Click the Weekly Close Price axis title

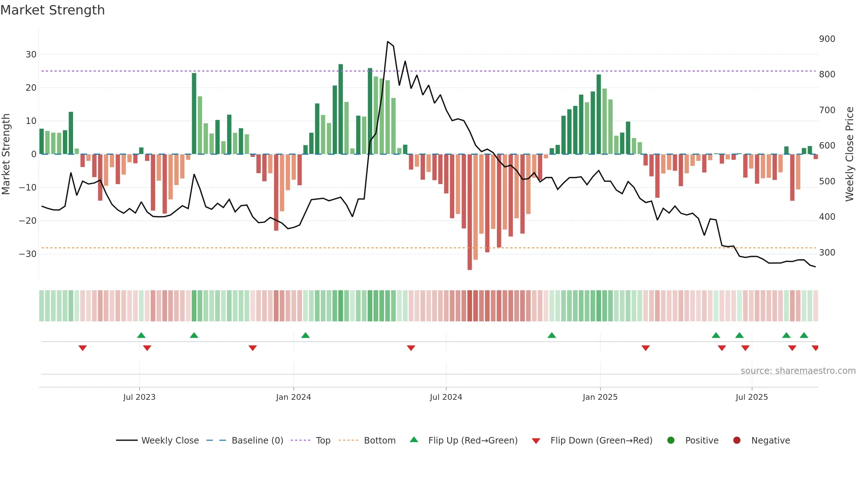click(850, 154)
